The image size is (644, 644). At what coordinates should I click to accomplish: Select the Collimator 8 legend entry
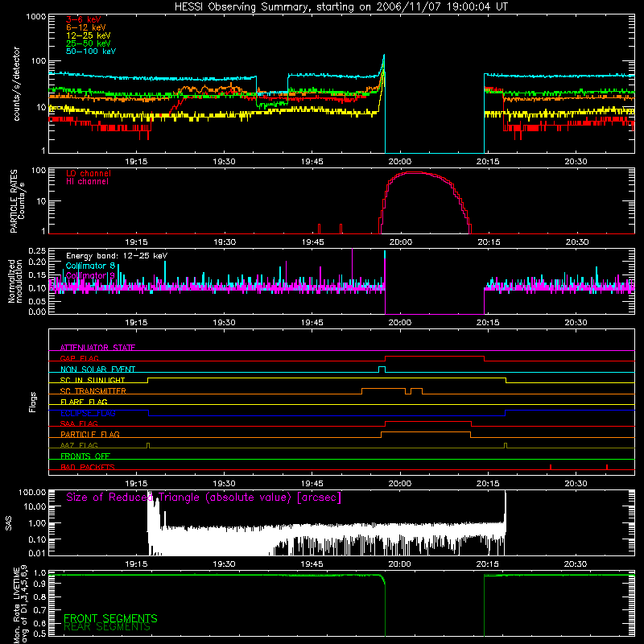tap(90, 266)
